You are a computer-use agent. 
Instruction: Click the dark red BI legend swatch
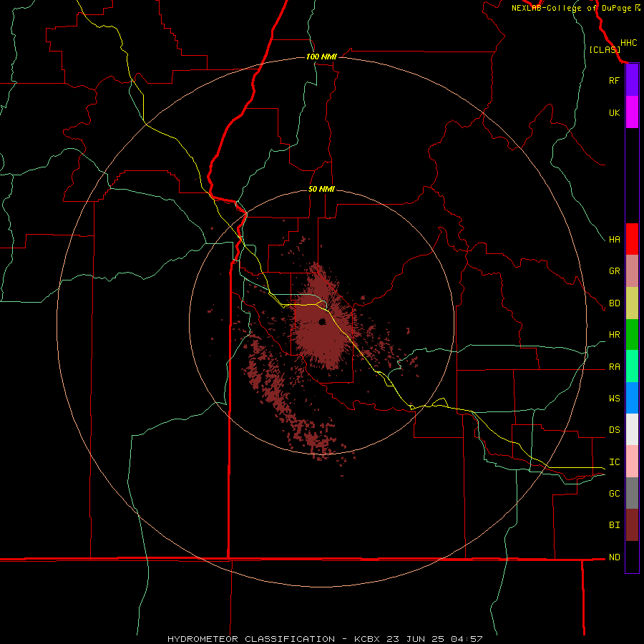(632, 525)
